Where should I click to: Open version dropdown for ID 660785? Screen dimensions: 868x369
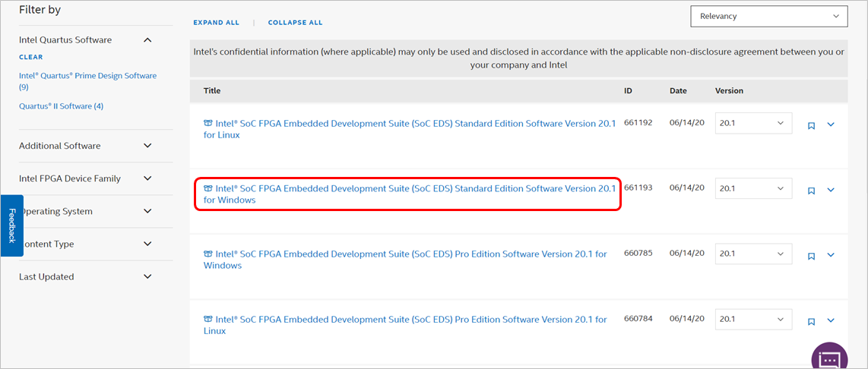point(753,254)
